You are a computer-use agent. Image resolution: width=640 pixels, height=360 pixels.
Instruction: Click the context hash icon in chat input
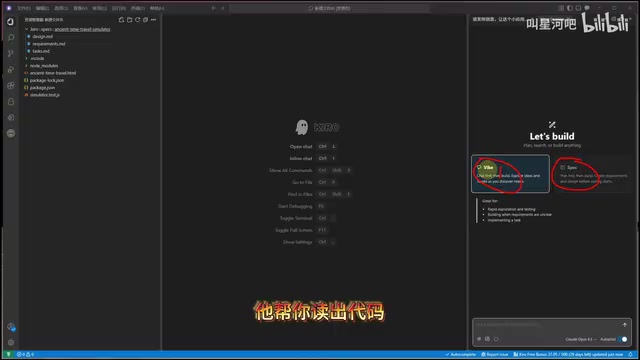click(479, 339)
